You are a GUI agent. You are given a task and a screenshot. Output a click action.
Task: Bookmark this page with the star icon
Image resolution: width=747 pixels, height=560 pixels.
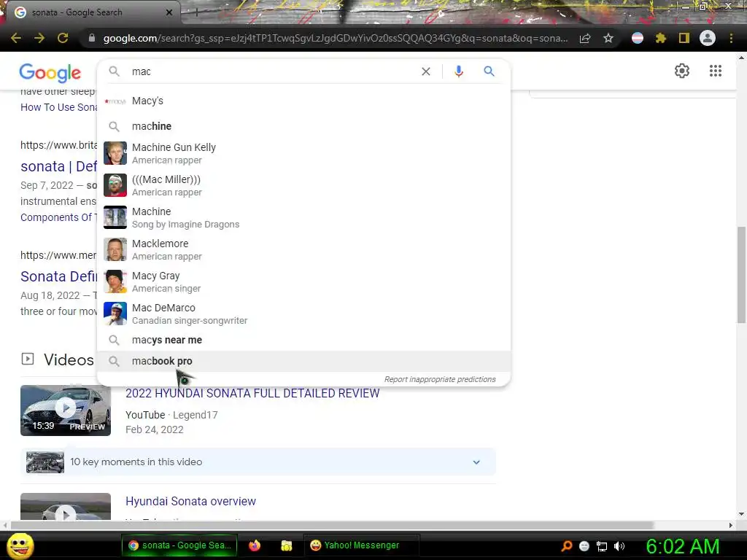tap(608, 38)
